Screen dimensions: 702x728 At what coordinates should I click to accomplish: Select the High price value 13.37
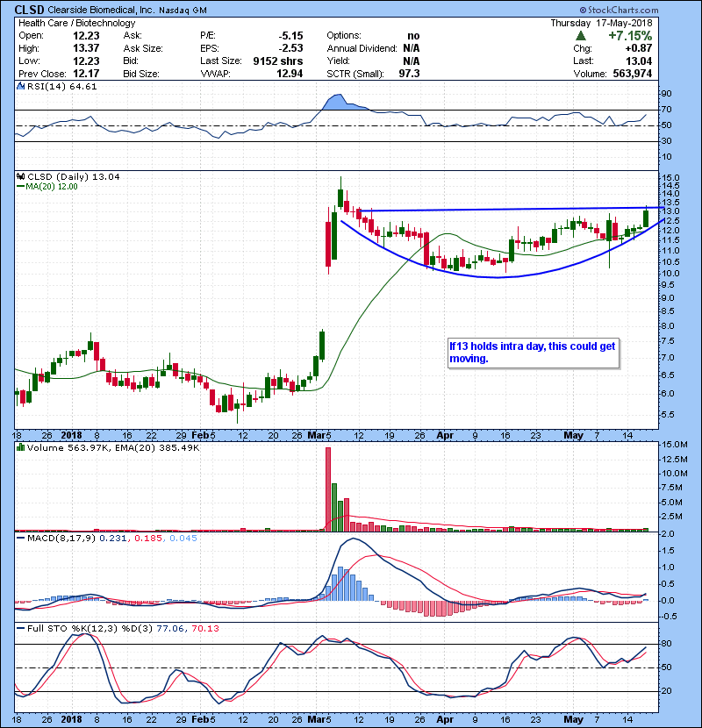(86, 48)
